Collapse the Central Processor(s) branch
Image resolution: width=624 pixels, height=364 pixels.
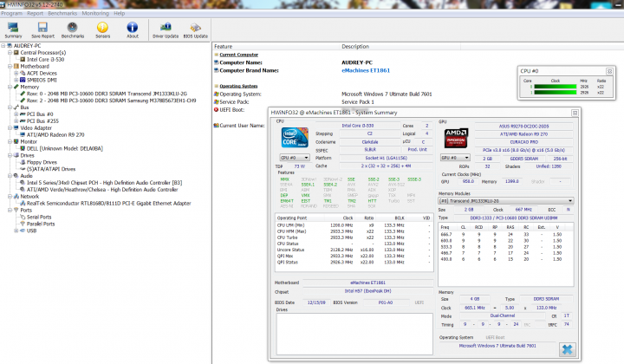pyautogui.click(x=10, y=53)
